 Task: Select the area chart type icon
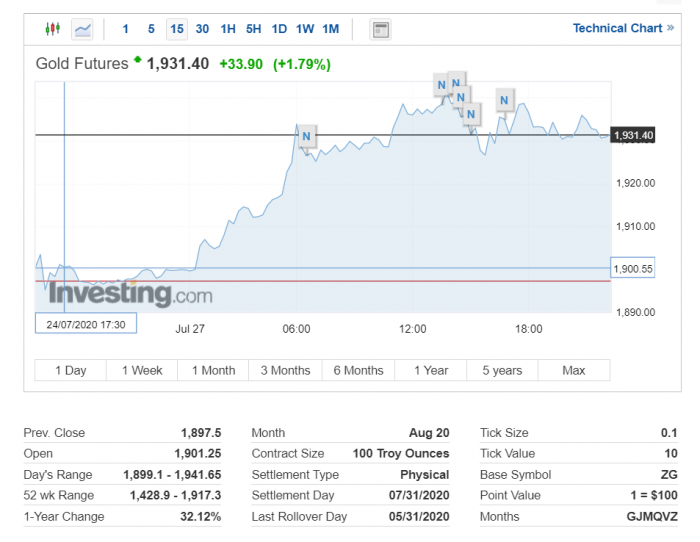[x=82, y=29]
